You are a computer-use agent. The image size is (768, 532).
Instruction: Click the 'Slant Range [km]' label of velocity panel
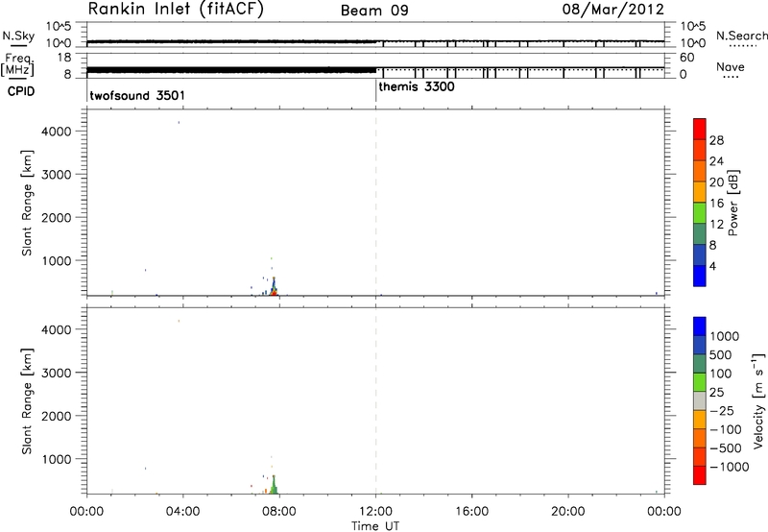pos(27,401)
